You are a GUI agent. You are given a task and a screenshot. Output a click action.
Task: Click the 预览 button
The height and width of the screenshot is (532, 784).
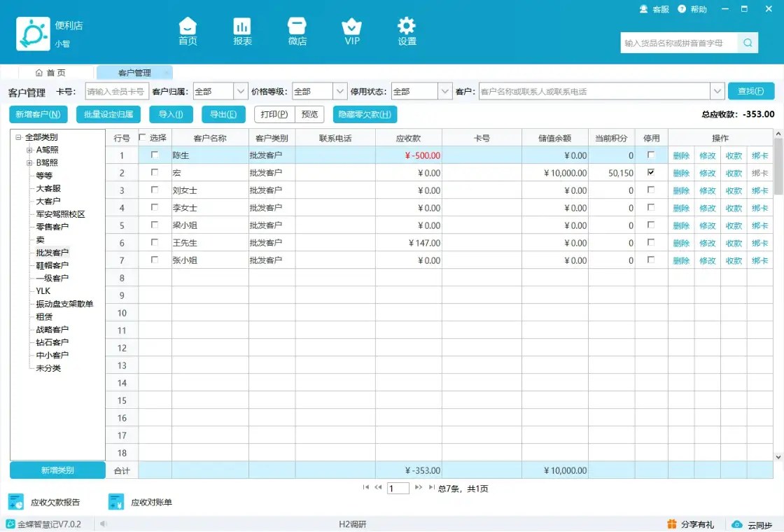point(309,114)
